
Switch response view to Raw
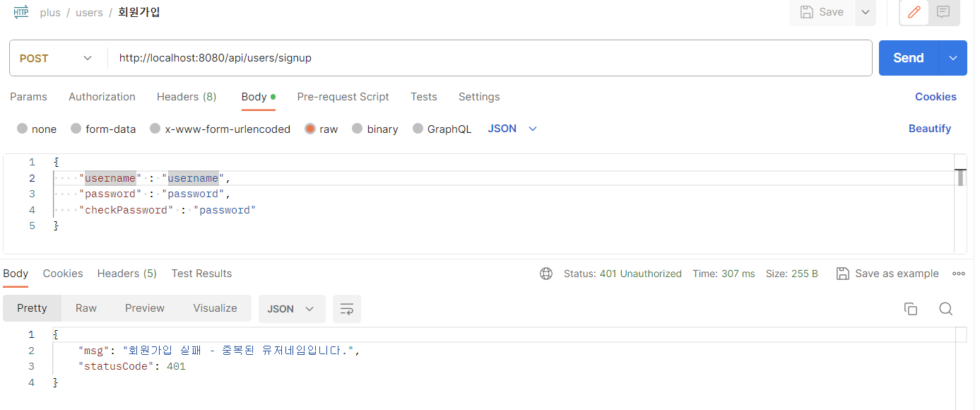pyautogui.click(x=86, y=308)
